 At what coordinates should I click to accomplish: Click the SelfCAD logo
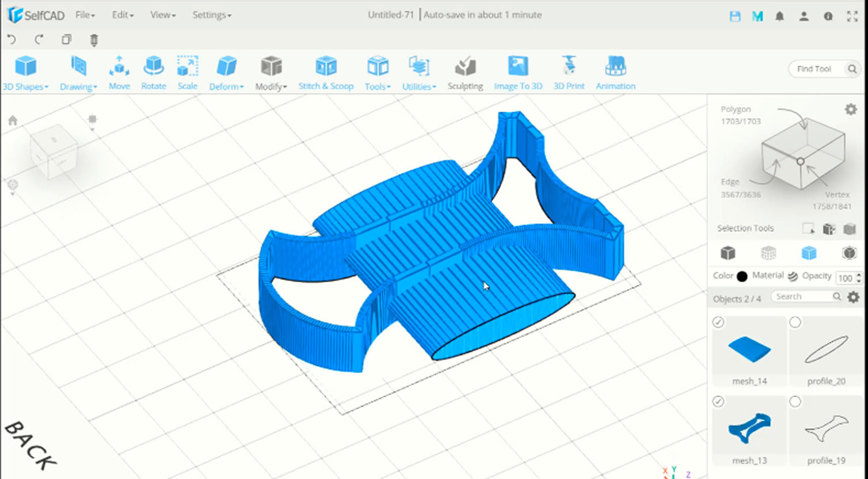(36, 15)
